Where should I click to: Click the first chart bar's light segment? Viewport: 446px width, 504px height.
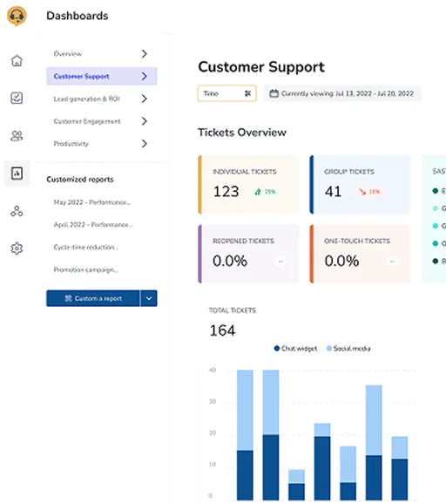coord(245,410)
